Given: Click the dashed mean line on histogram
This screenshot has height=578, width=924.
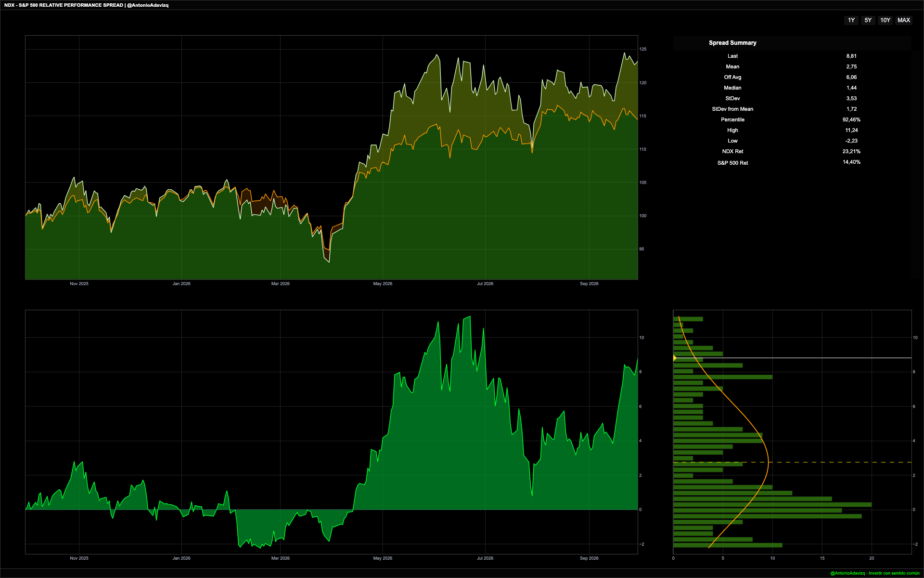Looking at the screenshot, I should (x=792, y=462).
